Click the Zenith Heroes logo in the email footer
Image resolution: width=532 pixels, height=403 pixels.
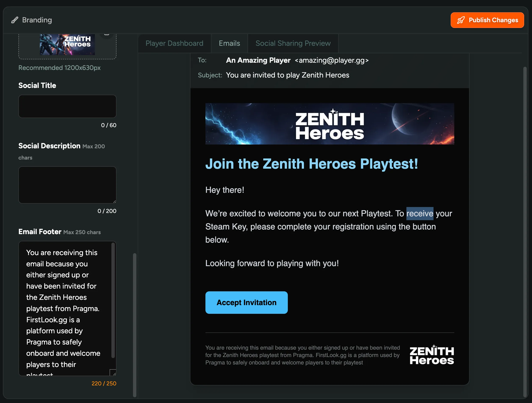[431, 355]
